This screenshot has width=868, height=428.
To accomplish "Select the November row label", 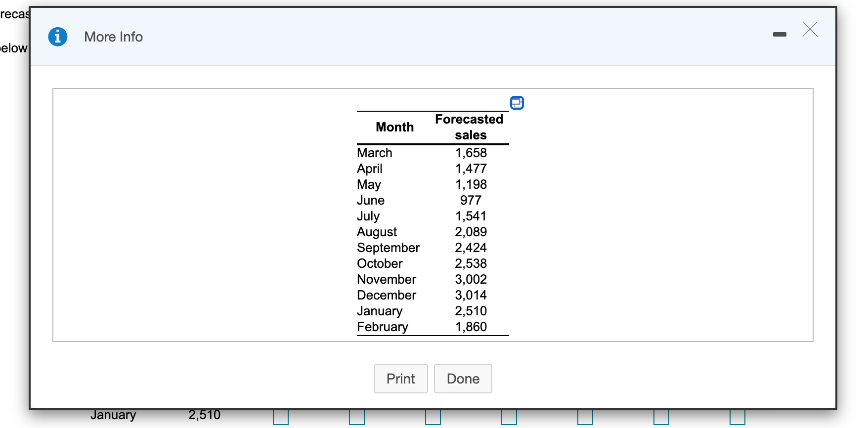I will point(387,279).
